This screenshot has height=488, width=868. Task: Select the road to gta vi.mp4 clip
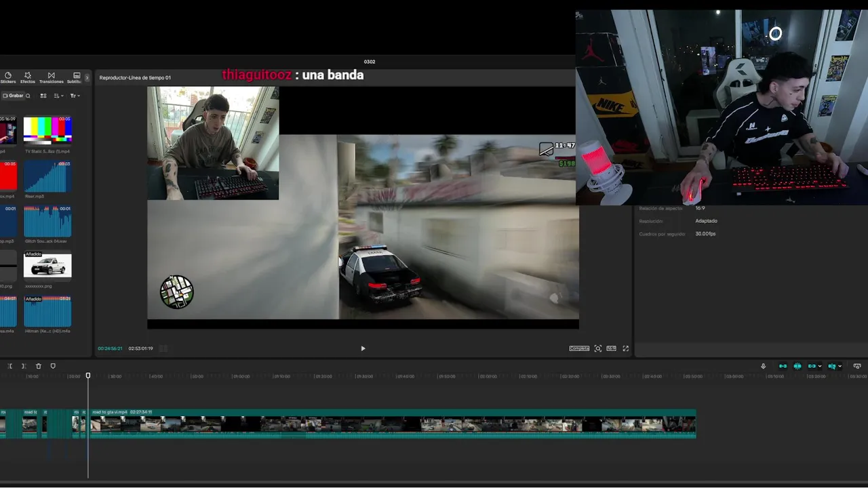coord(392,424)
